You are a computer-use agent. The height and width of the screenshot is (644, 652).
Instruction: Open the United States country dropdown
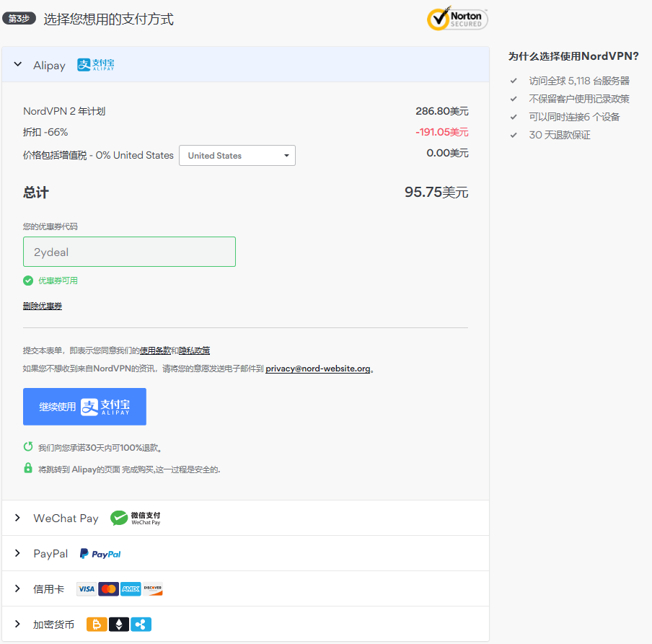[x=237, y=156]
